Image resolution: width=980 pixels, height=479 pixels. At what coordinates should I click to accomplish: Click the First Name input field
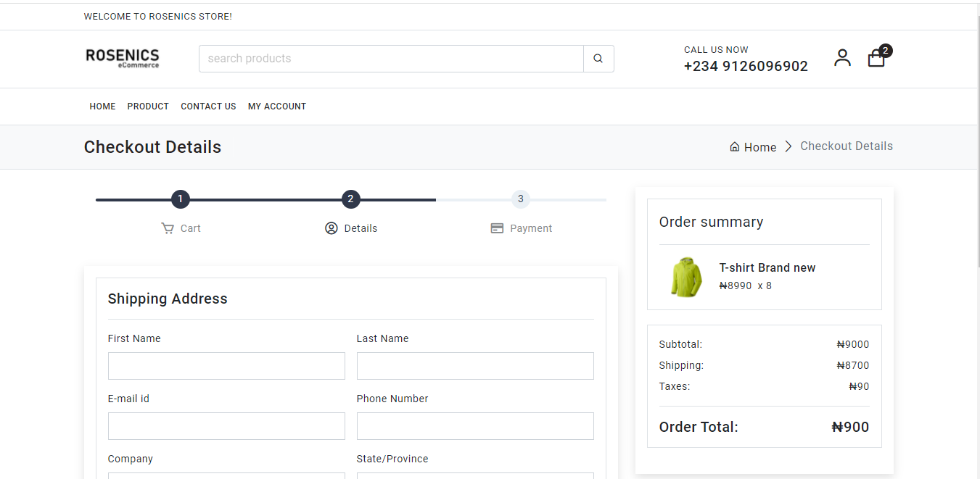[226, 366]
